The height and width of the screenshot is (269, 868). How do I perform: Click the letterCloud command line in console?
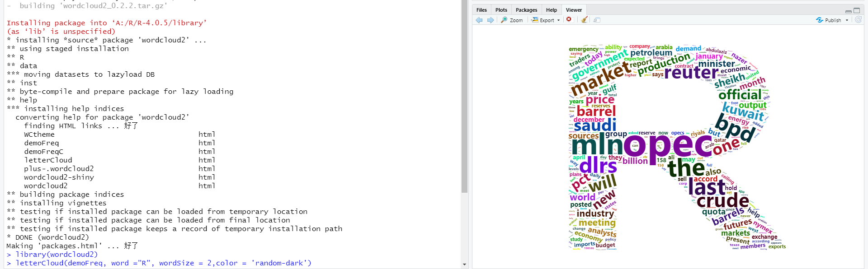tap(159, 263)
